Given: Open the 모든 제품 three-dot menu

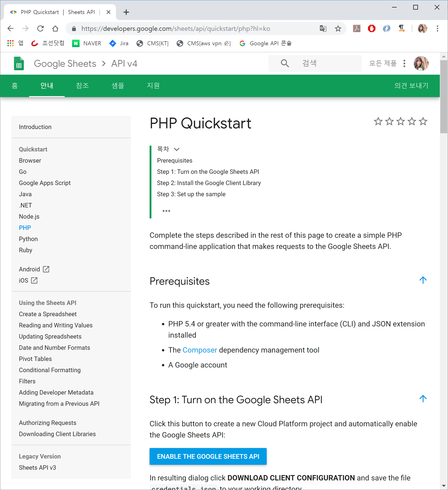Looking at the screenshot, I should pos(404,63).
